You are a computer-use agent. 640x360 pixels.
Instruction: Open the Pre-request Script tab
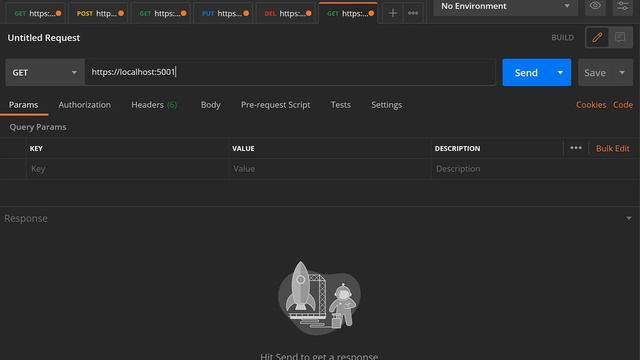276,105
